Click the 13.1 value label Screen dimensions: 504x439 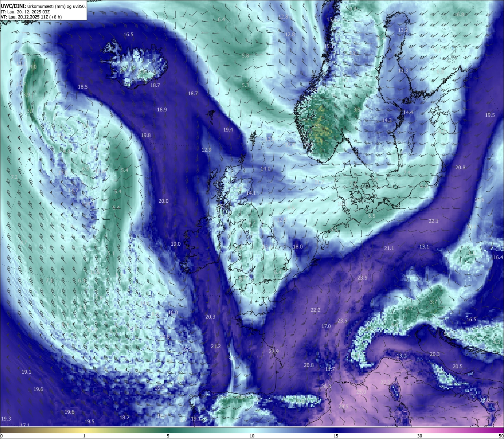click(x=424, y=246)
